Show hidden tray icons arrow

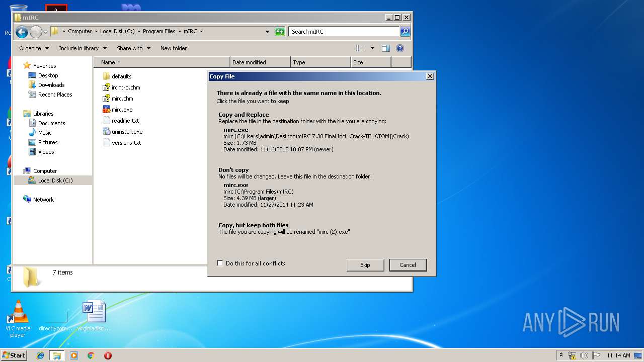[x=561, y=355]
